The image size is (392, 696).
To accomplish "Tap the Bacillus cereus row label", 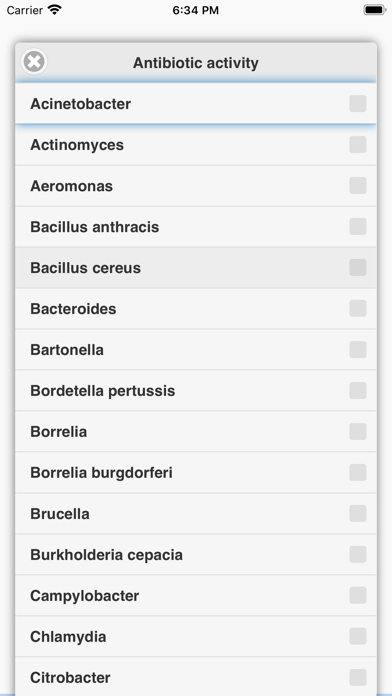I will click(85, 268).
